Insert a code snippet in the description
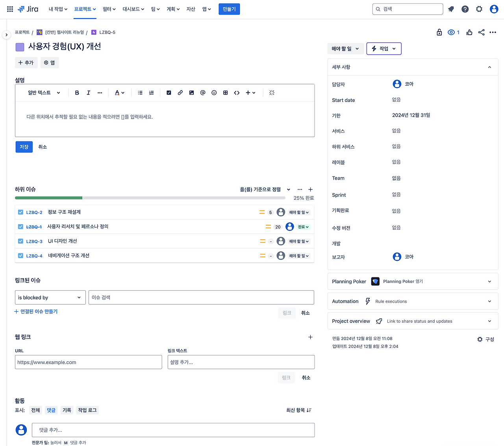 click(237, 93)
